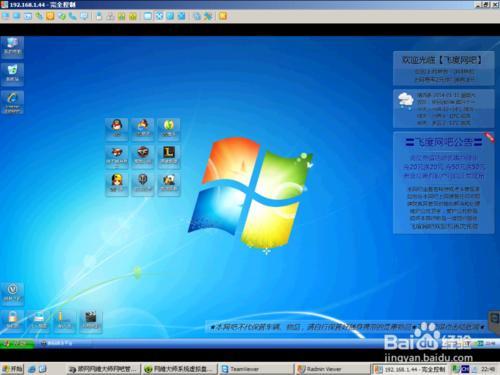Open the padlock lock-screen desktop icon
This screenshot has width=500, height=375.
coord(12,320)
